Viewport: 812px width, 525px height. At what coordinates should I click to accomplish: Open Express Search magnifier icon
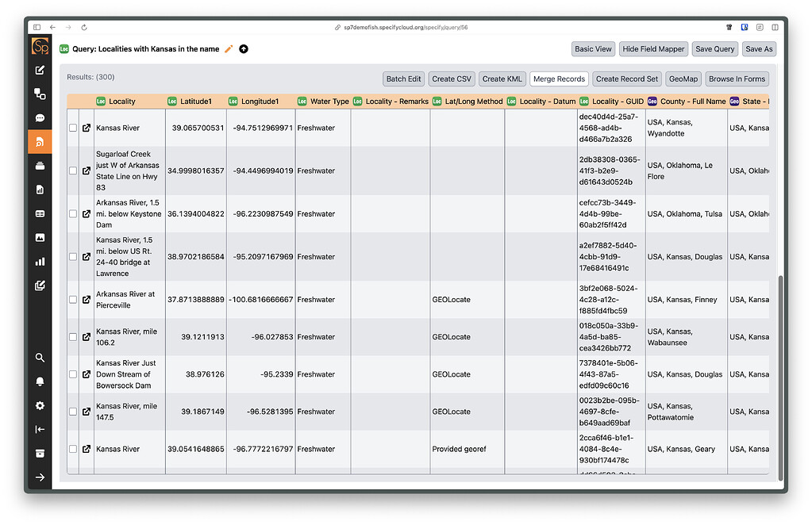[40, 358]
